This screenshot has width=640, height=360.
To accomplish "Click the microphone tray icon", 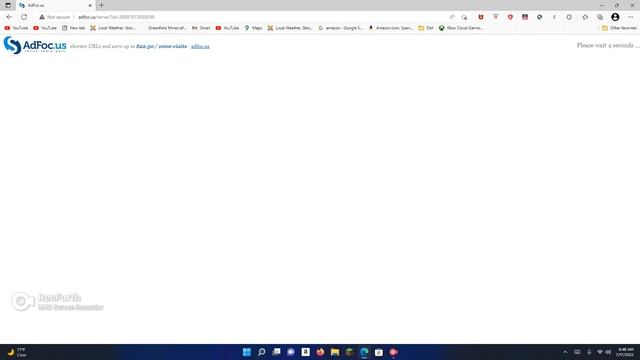I will (x=589, y=352).
